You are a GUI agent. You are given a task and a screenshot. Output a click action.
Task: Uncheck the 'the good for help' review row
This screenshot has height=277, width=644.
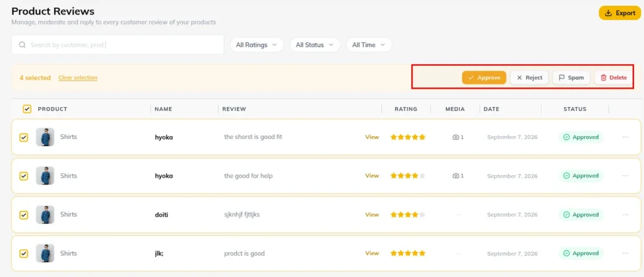[x=24, y=176]
